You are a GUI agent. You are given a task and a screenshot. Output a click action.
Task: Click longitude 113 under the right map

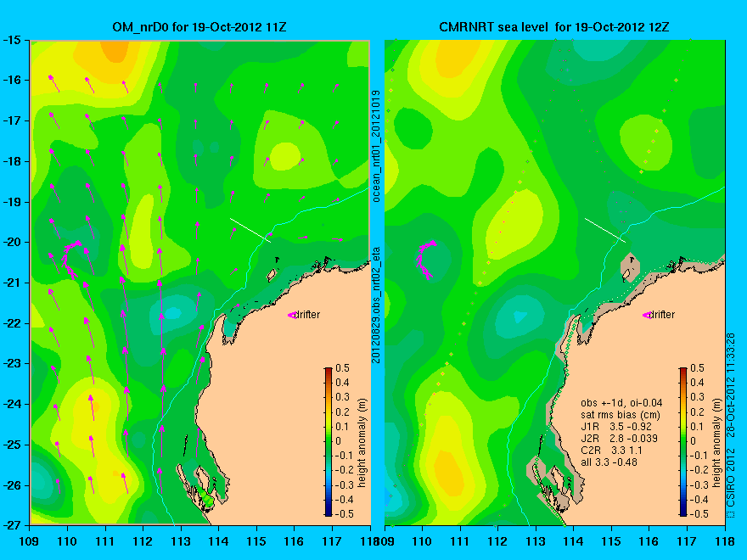point(536,541)
